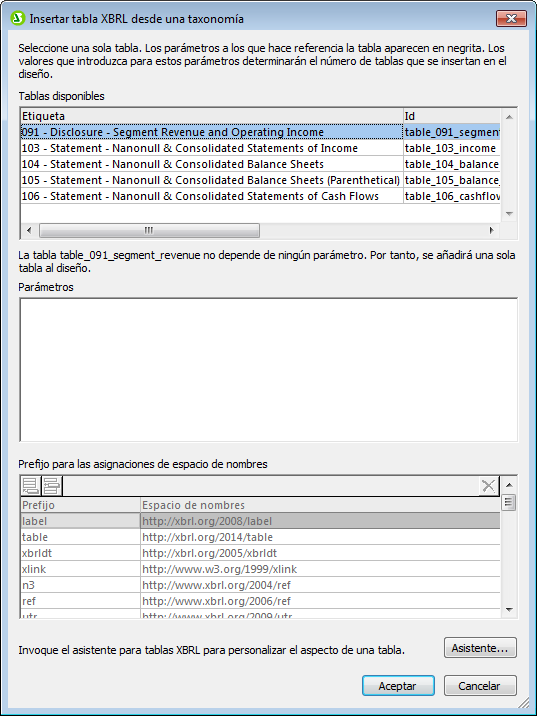Screen dimensions: 537x716
Task: Click the table_103_income Id cell
Action: (x=452, y=148)
